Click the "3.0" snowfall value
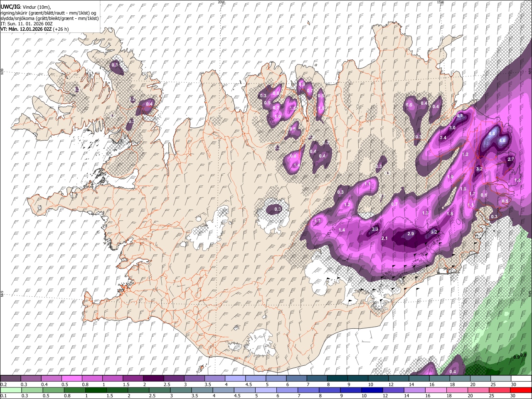 click(453, 128)
